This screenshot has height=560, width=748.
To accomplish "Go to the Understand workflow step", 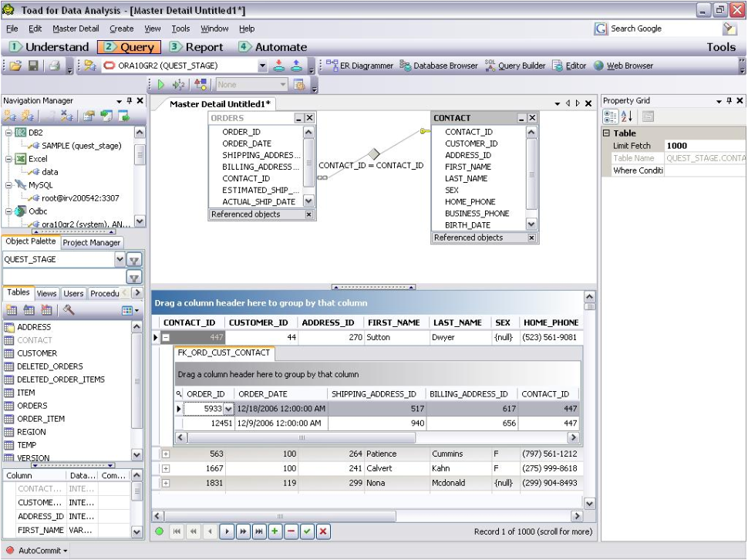I will pos(49,47).
